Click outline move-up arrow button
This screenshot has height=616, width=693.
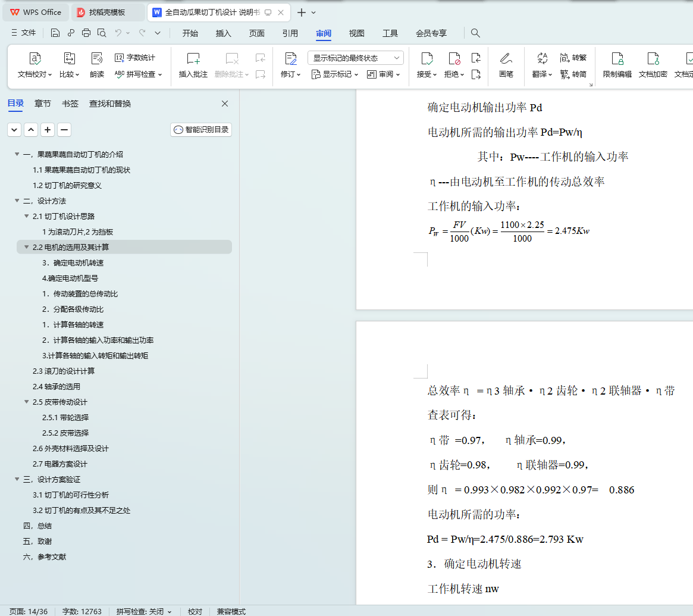tap(31, 130)
